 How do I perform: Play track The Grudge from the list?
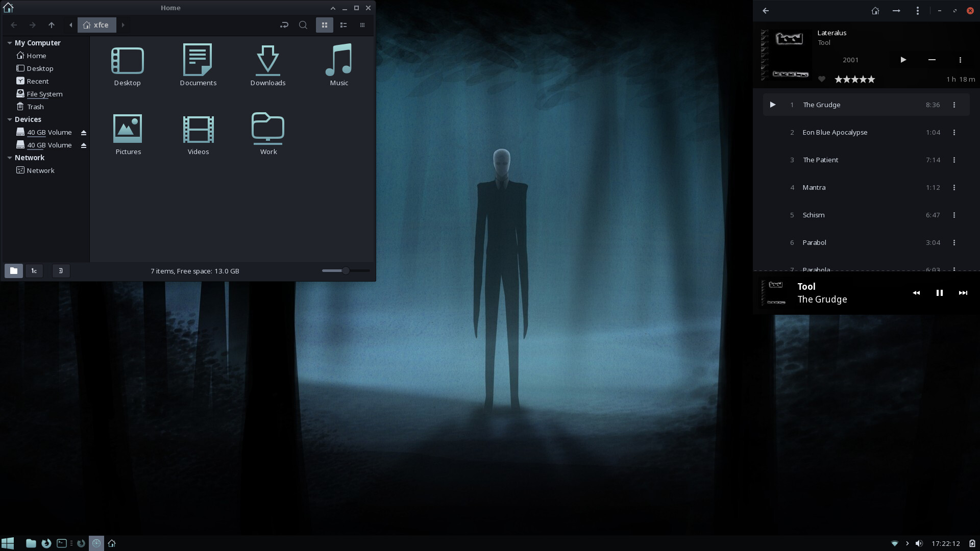773,105
